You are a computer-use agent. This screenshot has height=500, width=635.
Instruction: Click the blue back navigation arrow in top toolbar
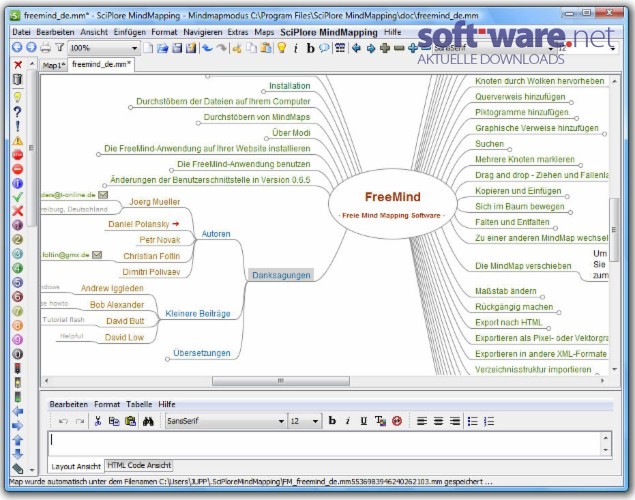pos(17,47)
